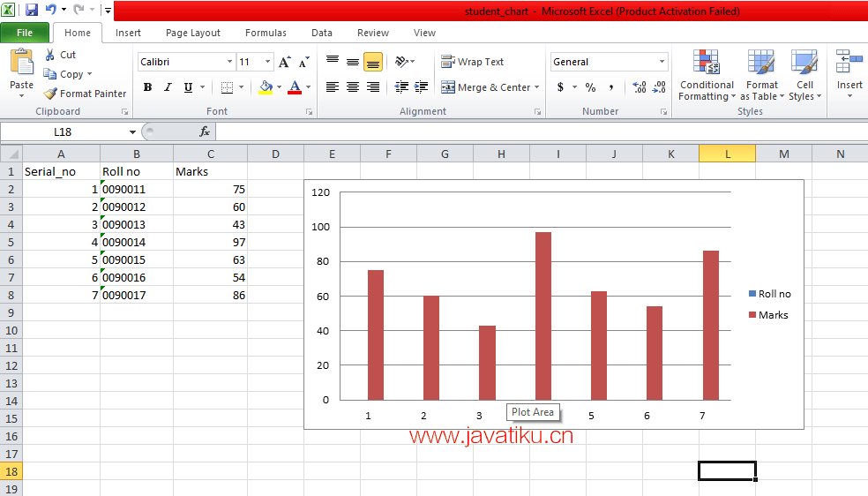The image size is (868, 496).
Task: Switch to the Page Layout tab
Action: tap(193, 33)
